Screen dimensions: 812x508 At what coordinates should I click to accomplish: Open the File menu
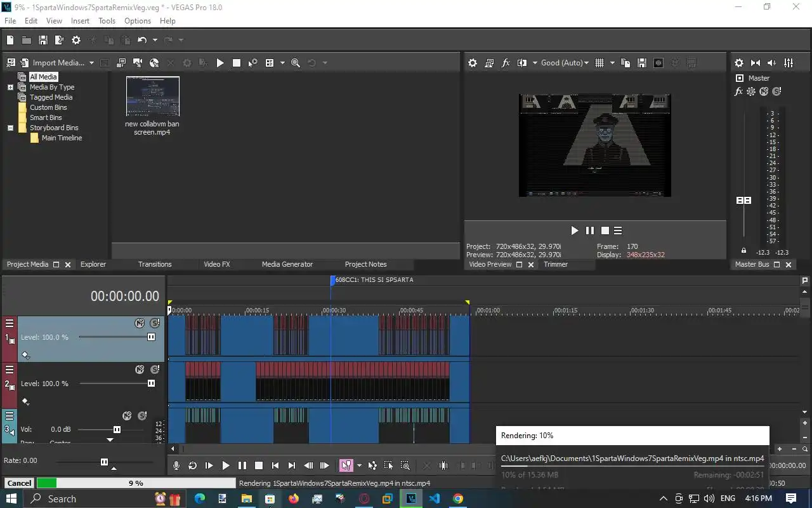click(10, 21)
